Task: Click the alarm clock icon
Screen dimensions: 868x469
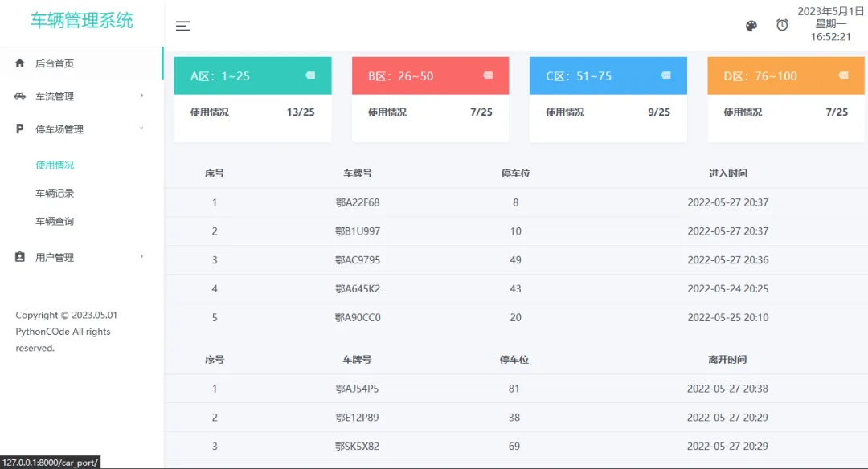Action: click(782, 25)
